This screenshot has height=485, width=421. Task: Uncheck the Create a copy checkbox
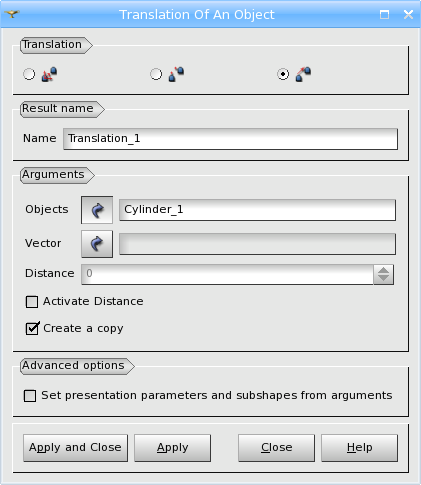coord(32,329)
